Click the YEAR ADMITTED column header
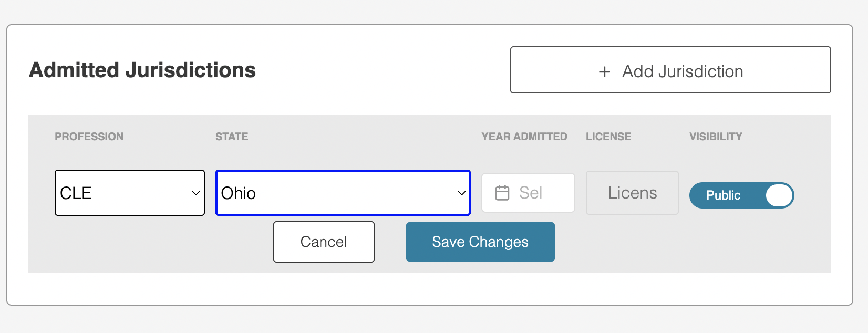Screen dimensions: 868x333 (524, 137)
